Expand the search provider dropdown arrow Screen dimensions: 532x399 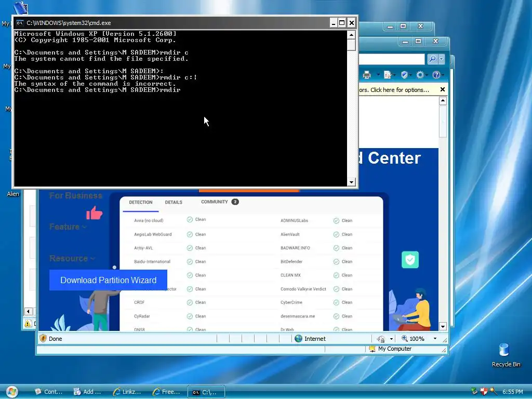[x=442, y=59]
